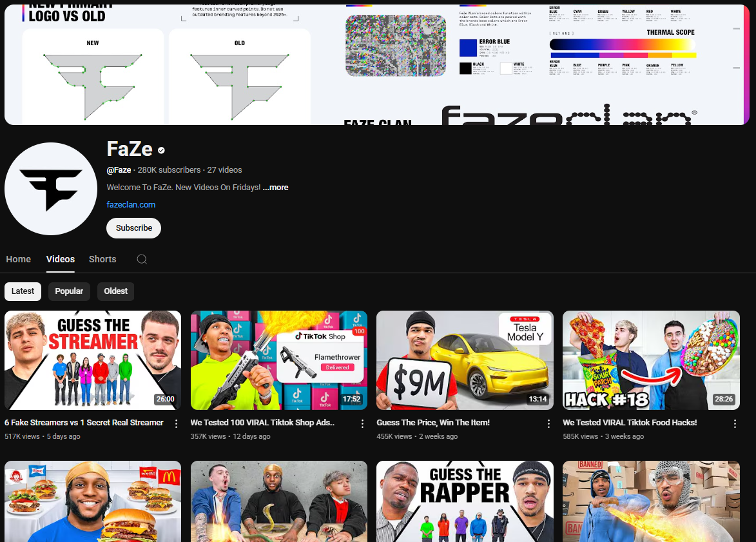Image resolution: width=756 pixels, height=542 pixels.
Task: Switch to the Shorts tab
Action: (x=102, y=259)
